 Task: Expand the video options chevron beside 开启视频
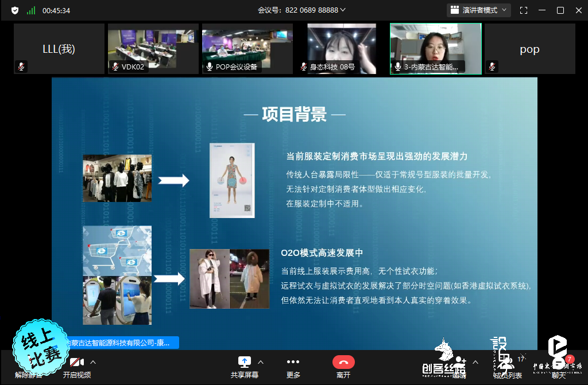point(93,361)
